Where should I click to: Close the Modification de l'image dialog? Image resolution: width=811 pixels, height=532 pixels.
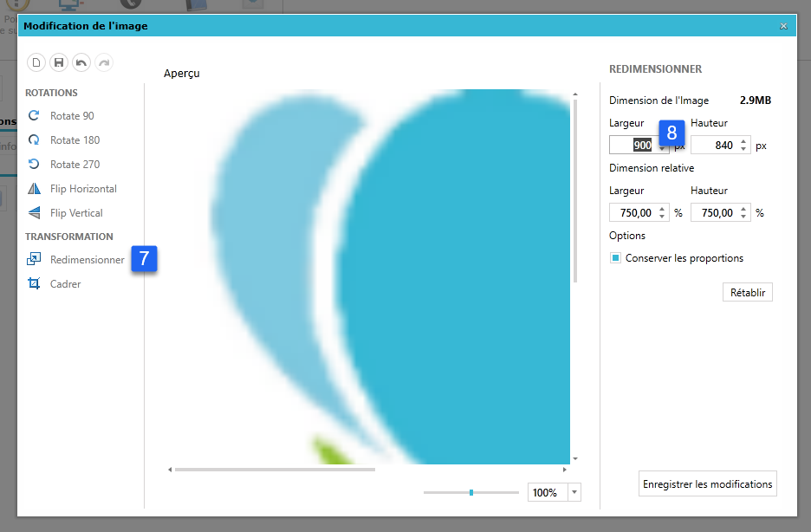tap(783, 26)
